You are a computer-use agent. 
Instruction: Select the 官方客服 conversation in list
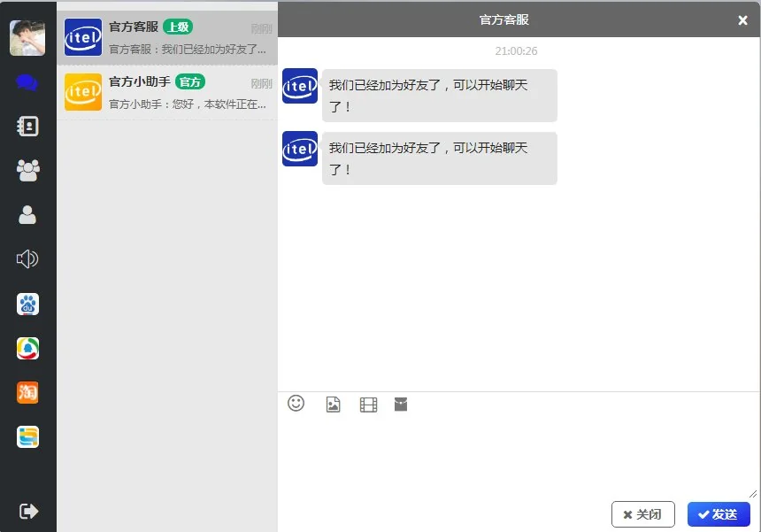point(167,38)
